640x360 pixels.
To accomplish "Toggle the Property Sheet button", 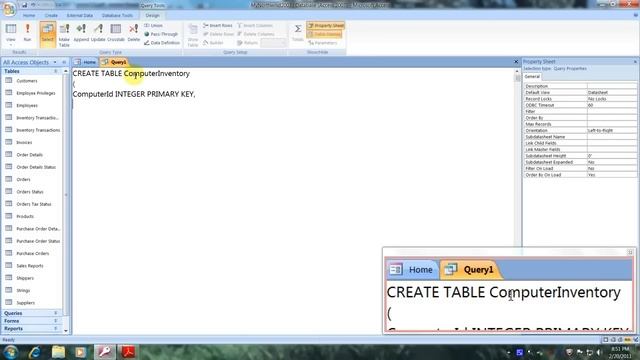I will pyautogui.click(x=325, y=25).
